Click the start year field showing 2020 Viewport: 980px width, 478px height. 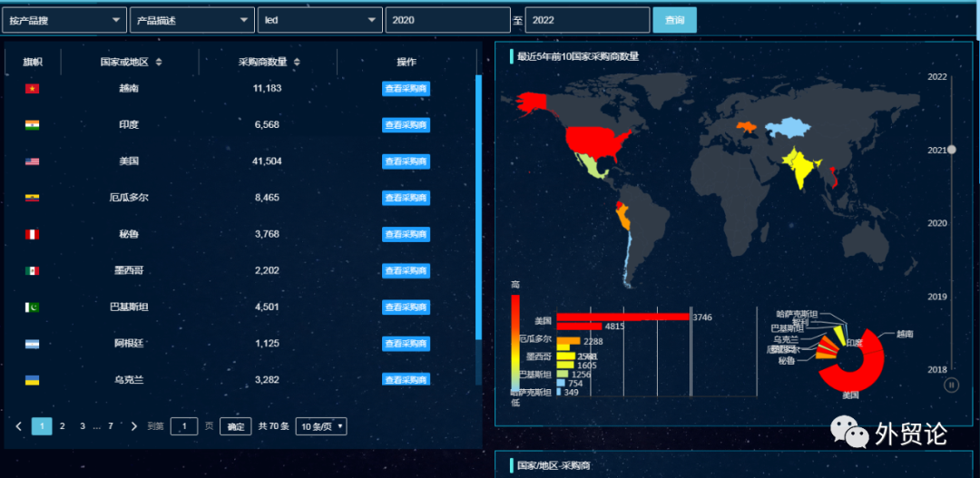pyautogui.click(x=447, y=20)
